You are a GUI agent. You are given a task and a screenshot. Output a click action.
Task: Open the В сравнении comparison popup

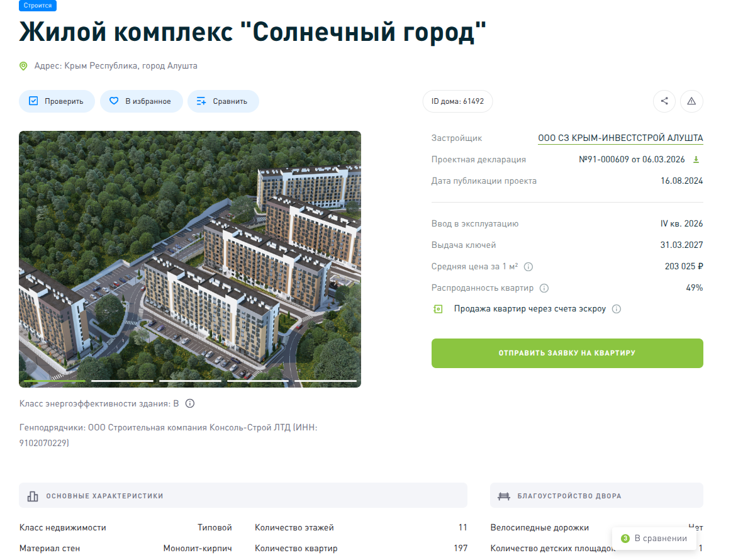(654, 539)
